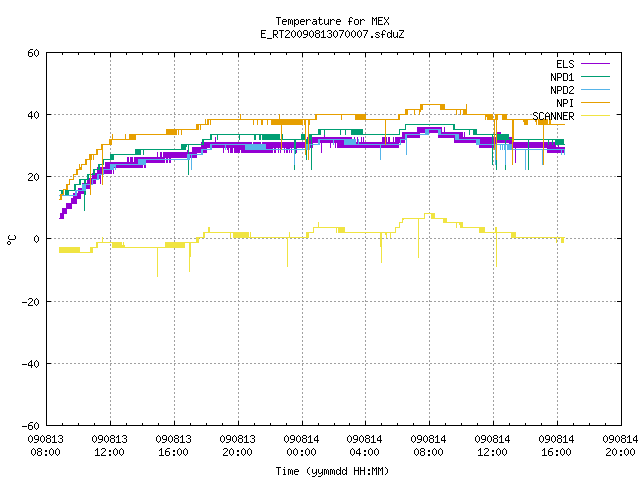This screenshot has width=640, height=480.
Task: Click the x-axis tick label '090814 08:00'
Action: (x=429, y=446)
